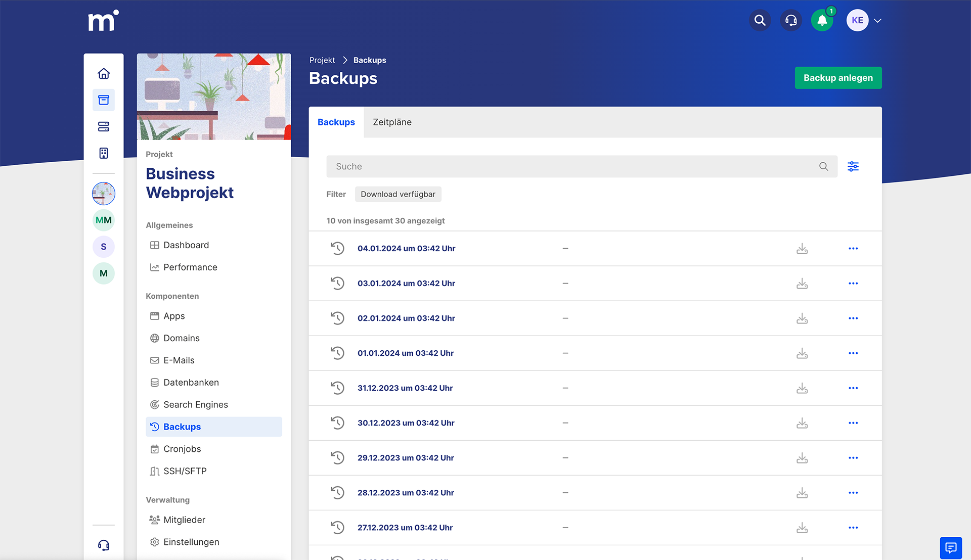Open the notifications bell
The width and height of the screenshot is (971, 560).
coord(822,20)
